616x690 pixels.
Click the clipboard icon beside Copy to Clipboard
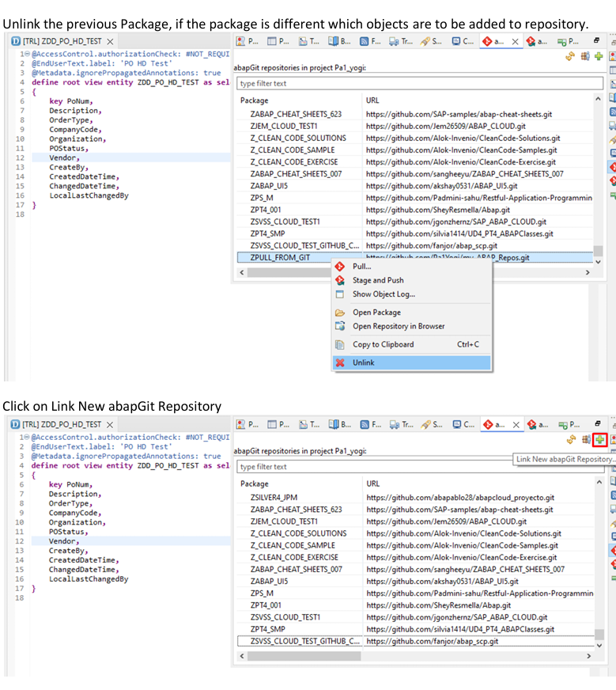[340, 344]
